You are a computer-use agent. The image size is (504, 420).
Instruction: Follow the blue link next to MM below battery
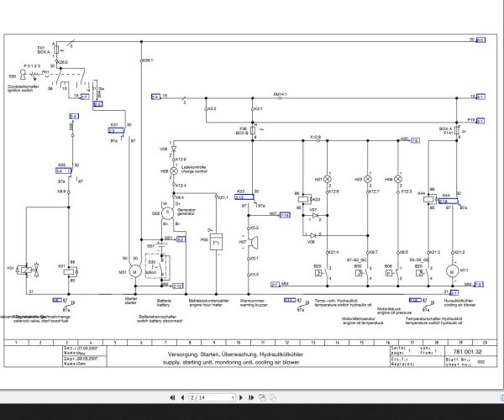pyautogui.click(x=177, y=286)
